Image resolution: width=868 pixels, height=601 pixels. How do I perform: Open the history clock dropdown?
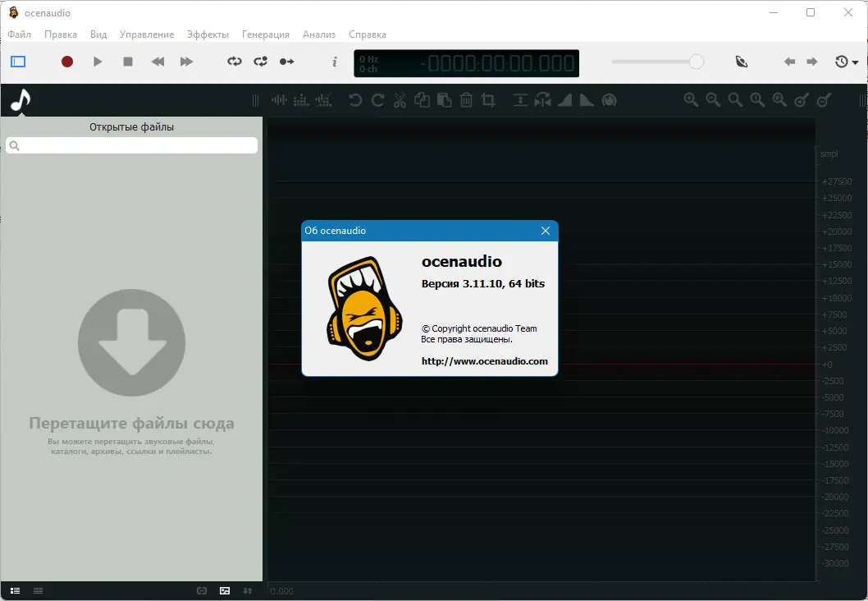(847, 62)
